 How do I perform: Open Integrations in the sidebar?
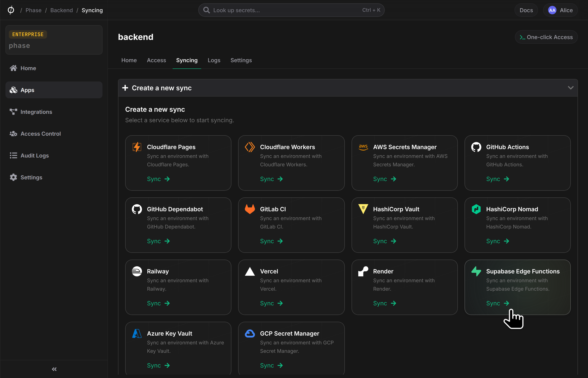pyautogui.click(x=54, y=112)
